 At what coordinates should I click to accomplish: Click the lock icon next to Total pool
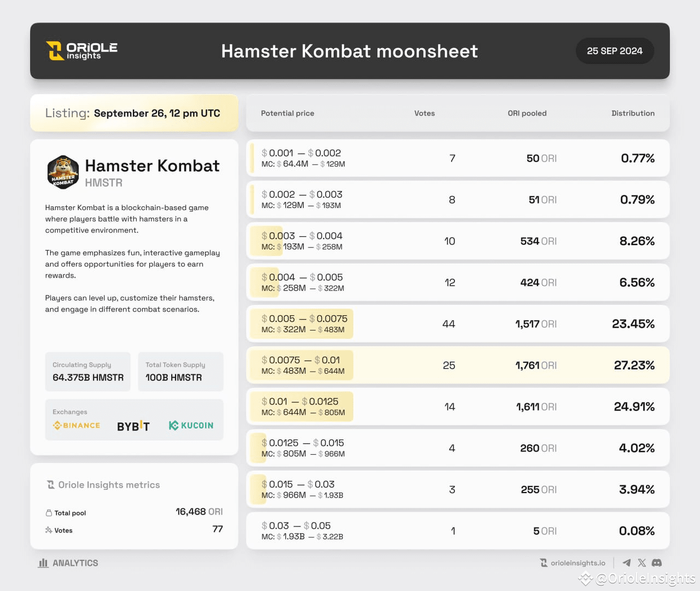point(49,513)
